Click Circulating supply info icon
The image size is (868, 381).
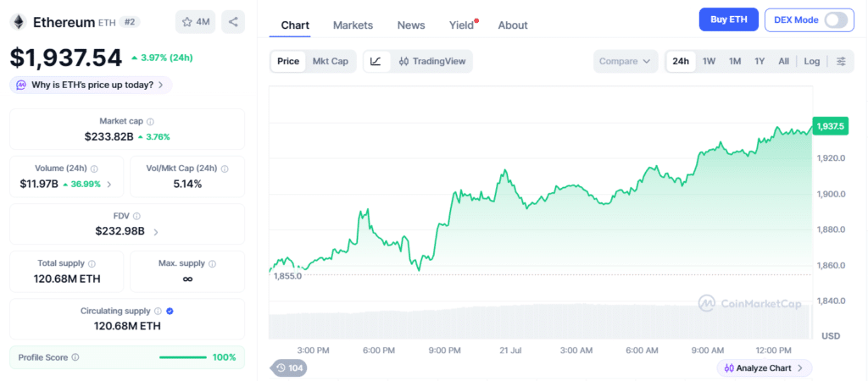(x=158, y=312)
